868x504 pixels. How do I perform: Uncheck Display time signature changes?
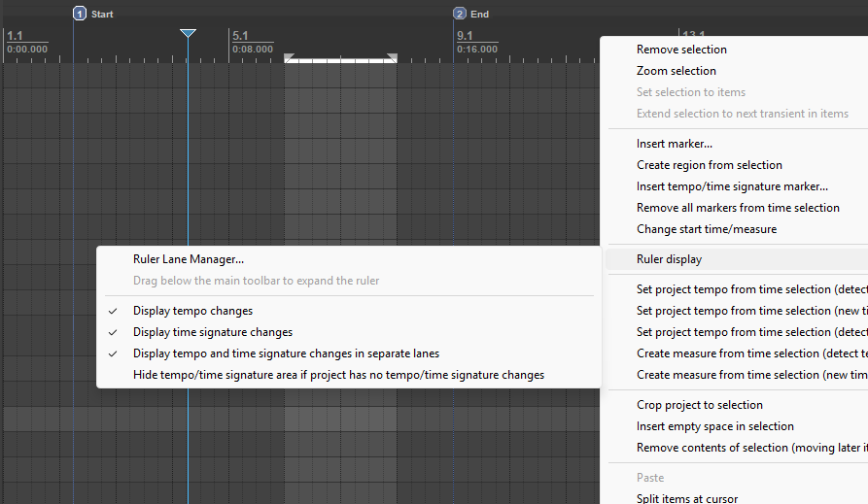coord(212,332)
